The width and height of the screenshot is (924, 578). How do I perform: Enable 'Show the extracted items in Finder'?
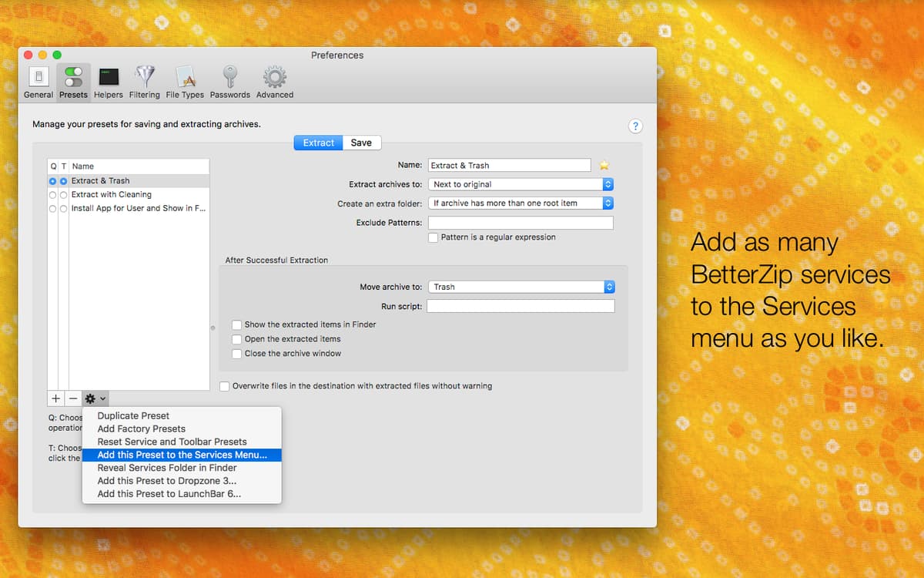click(x=236, y=324)
